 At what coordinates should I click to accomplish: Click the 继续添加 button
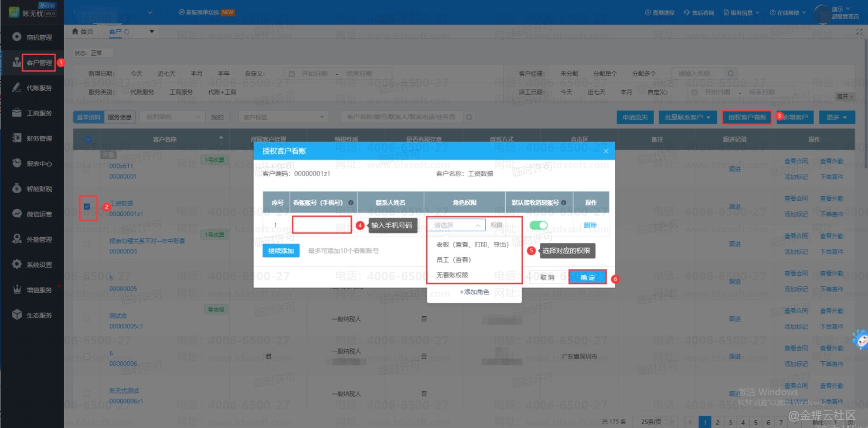tap(281, 251)
